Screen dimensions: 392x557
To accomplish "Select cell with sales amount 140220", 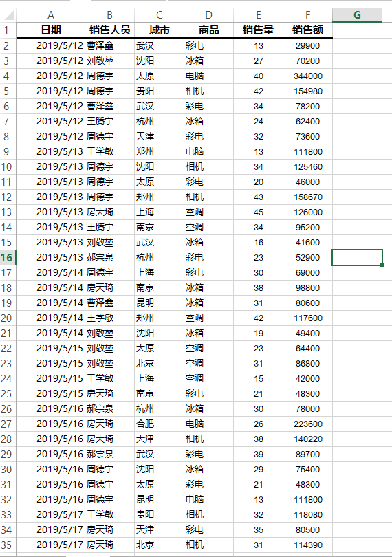I will click(x=308, y=439).
